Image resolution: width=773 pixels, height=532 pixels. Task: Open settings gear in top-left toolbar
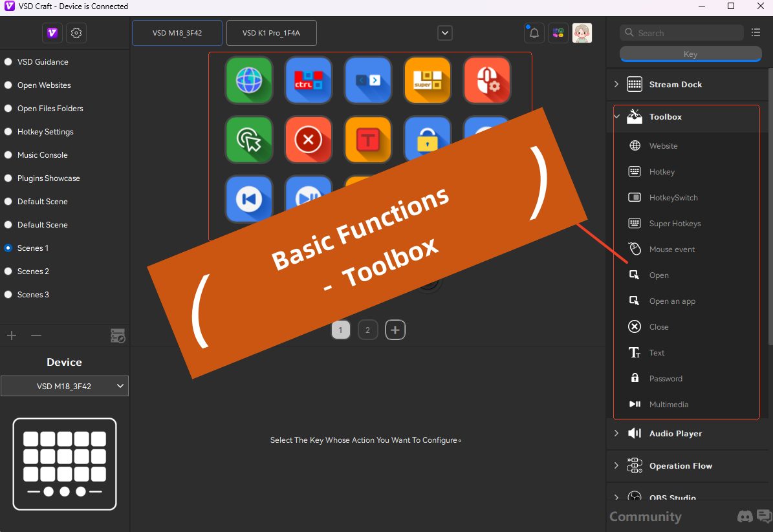pyautogui.click(x=76, y=33)
